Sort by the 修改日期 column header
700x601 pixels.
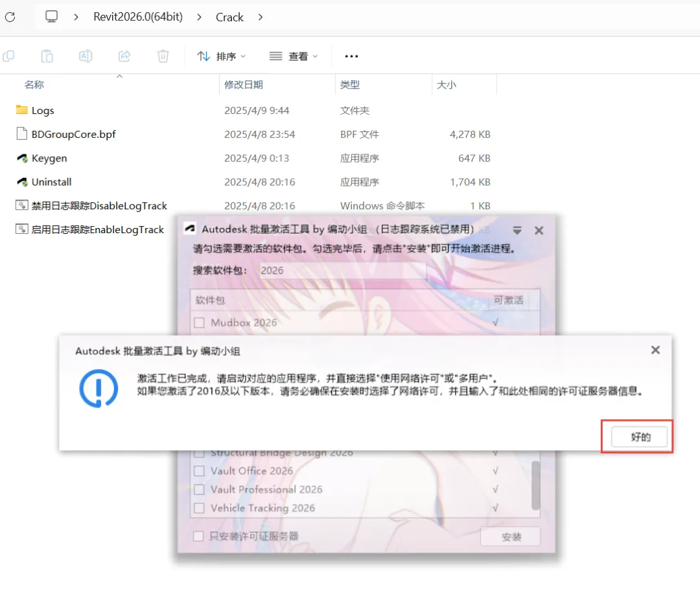click(243, 85)
